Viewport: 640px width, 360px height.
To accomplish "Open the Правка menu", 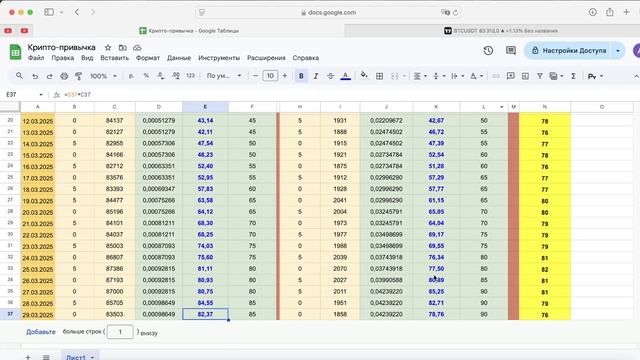I will pos(62,58).
